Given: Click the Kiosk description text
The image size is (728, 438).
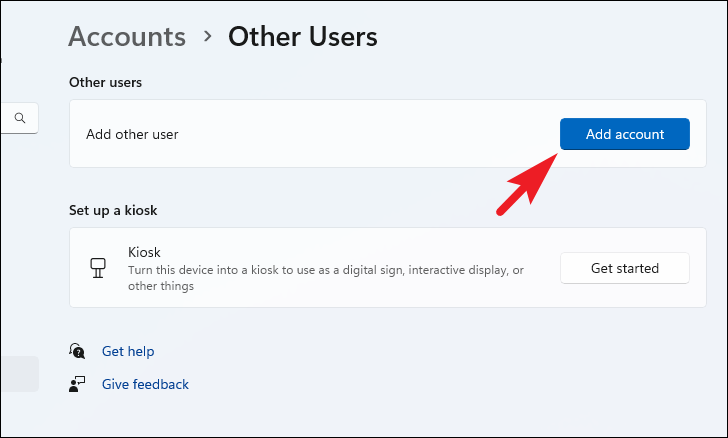Looking at the screenshot, I should [x=326, y=278].
